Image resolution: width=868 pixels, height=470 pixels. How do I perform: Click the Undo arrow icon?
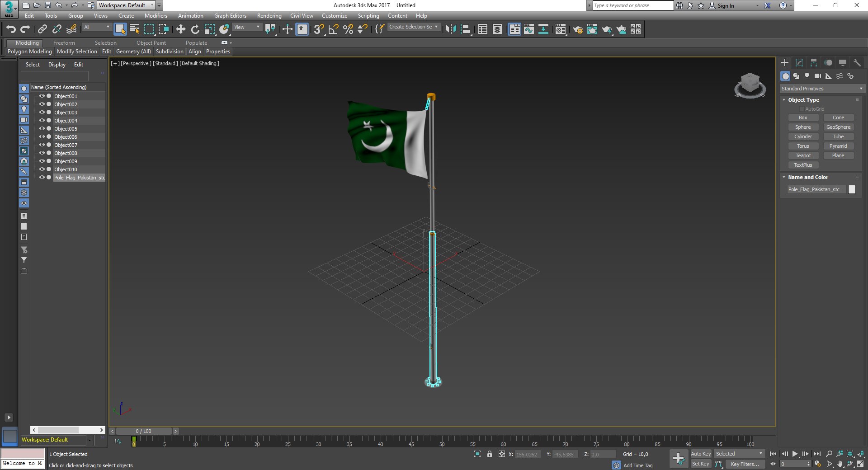tap(11, 29)
